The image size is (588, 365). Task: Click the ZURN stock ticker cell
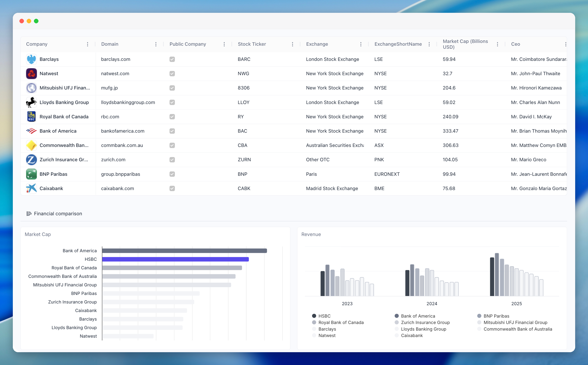tap(244, 160)
